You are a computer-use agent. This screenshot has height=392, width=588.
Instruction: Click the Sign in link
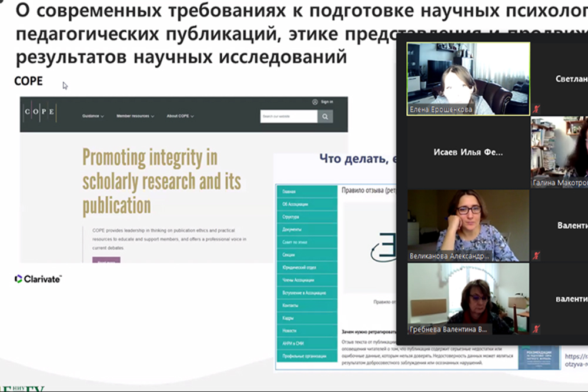[327, 102]
